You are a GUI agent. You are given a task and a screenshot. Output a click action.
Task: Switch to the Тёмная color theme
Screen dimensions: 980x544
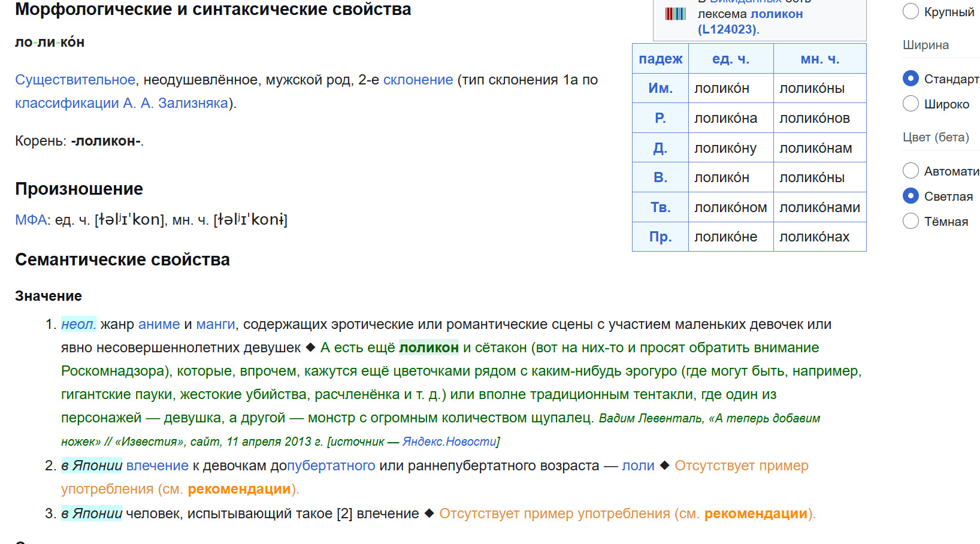pyautogui.click(x=911, y=221)
